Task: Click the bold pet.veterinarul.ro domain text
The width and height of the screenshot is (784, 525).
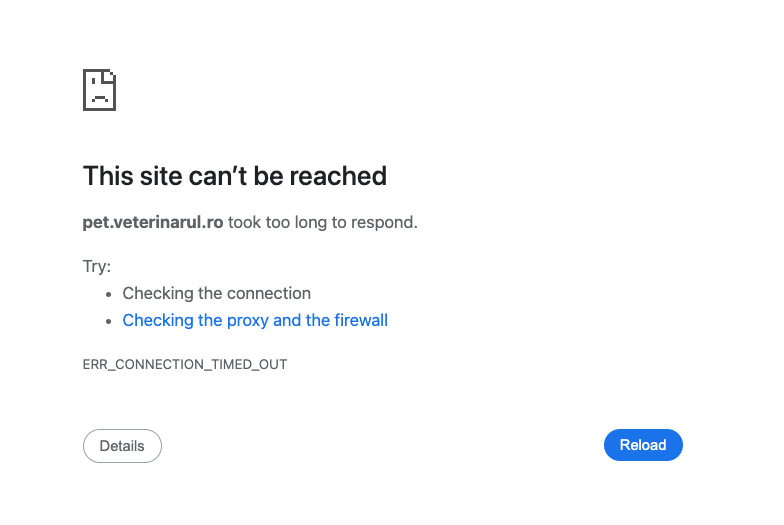Action: click(153, 222)
